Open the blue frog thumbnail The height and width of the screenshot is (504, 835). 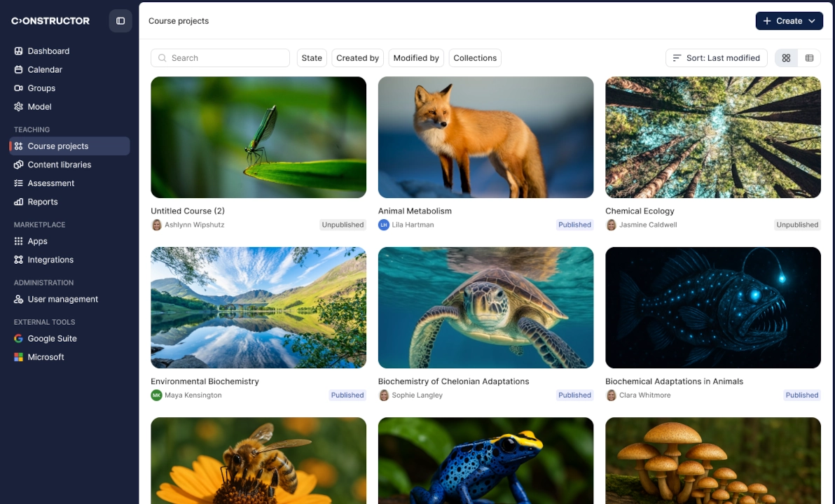(x=485, y=461)
